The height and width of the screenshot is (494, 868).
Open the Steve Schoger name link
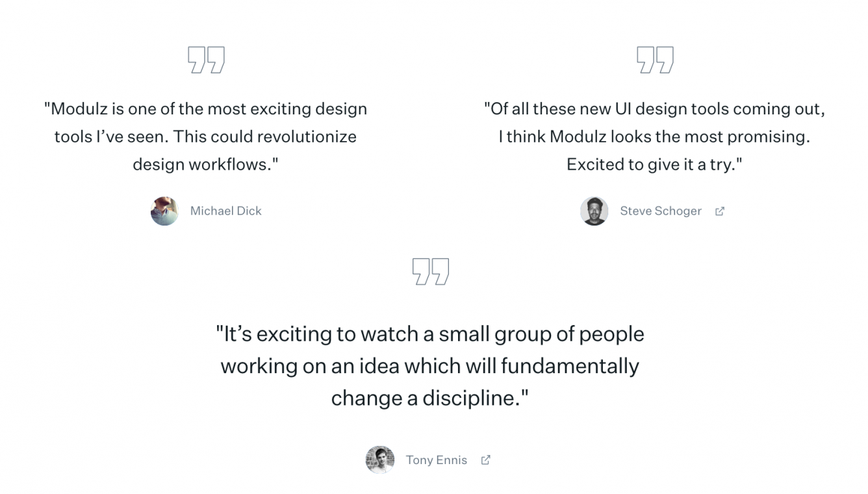[660, 211]
